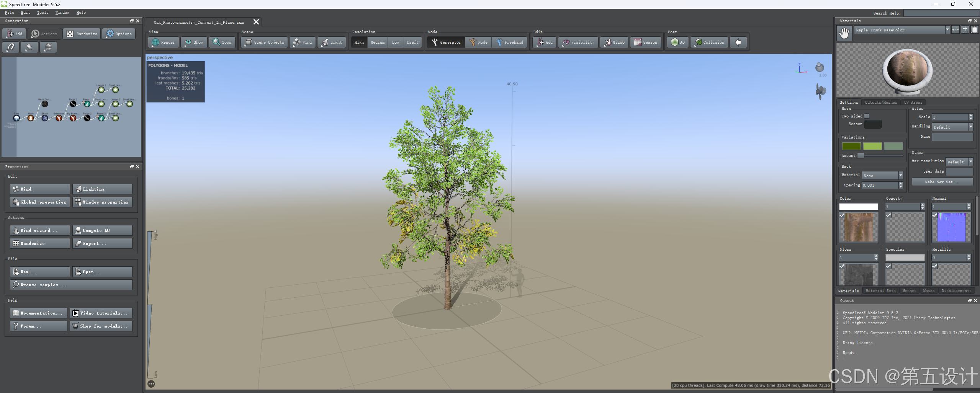Viewport: 980px width, 393px height.
Task: Click the dark green variation swatch
Action: (x=851, y=146)
